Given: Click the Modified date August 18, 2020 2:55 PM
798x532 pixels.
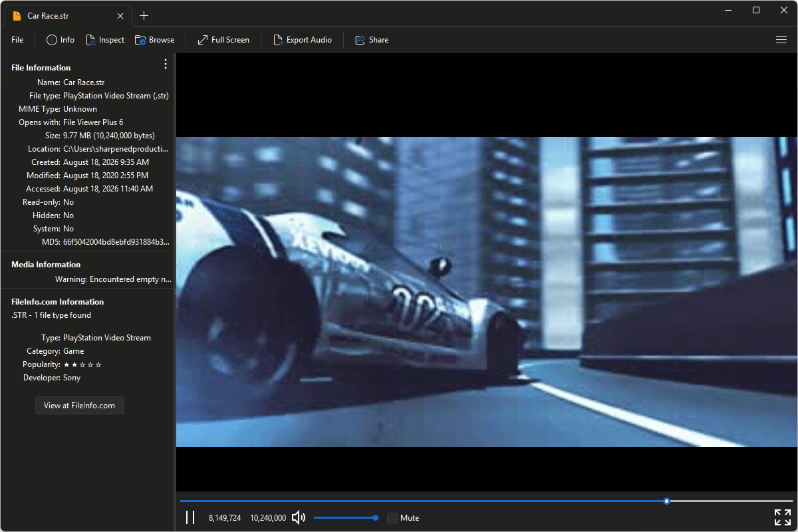Looking at the screenshot, I should (x=106, y=176).
